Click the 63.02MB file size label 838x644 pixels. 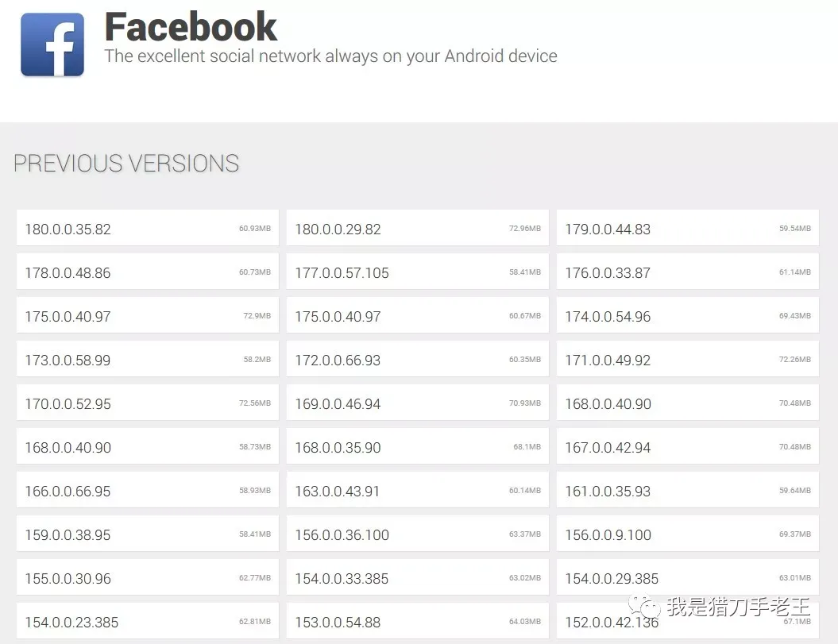pyautogui.click(x=525, y=578)
